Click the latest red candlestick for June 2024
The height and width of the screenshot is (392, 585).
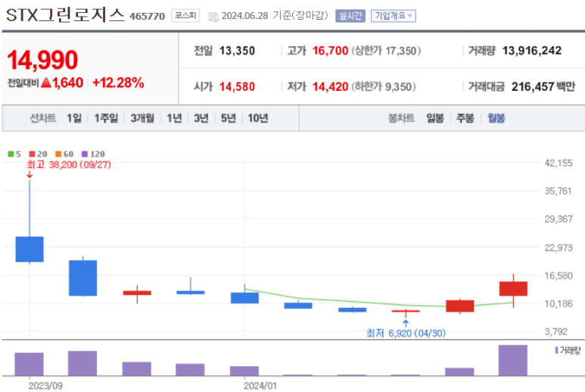(513, 288)
